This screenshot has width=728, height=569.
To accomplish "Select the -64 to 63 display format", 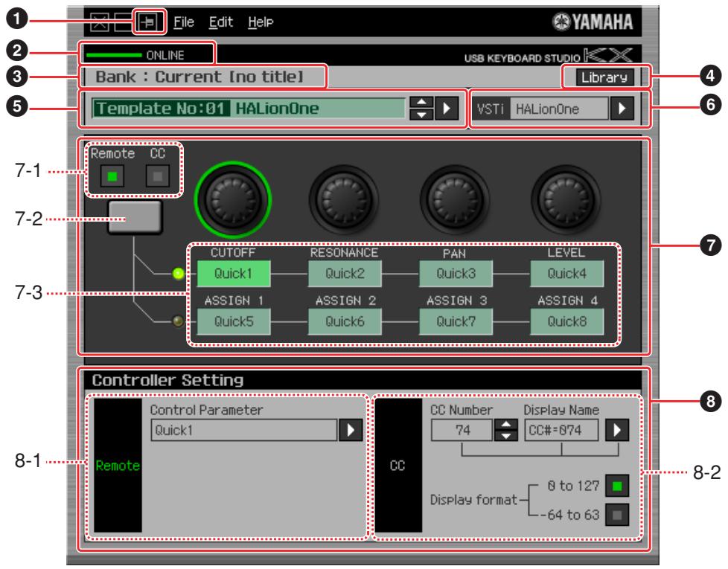I will coord(617,515).
